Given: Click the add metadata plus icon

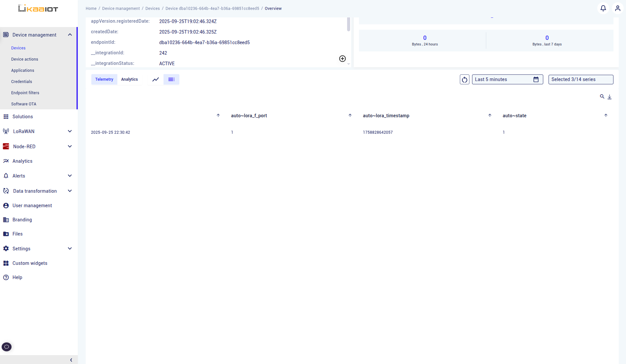Looking at the screenshot, I should pyautogui.click(x=343, y=59).
